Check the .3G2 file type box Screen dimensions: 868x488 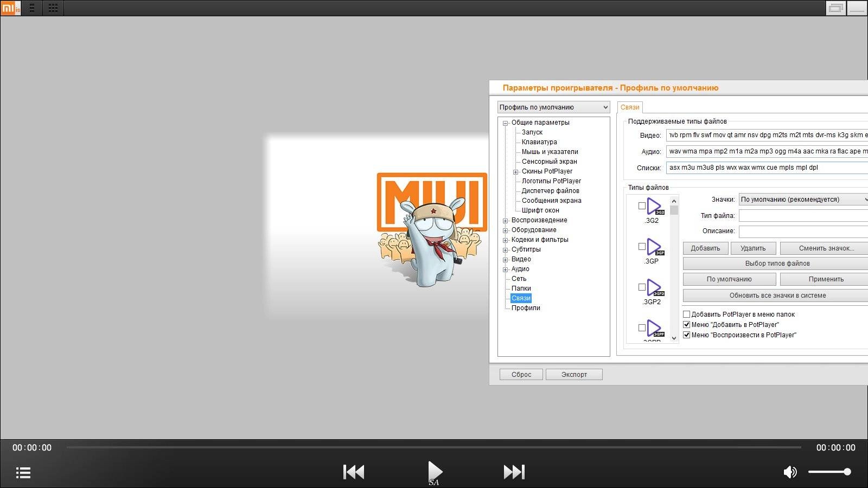pyautogui.click(x=642, y=206)
